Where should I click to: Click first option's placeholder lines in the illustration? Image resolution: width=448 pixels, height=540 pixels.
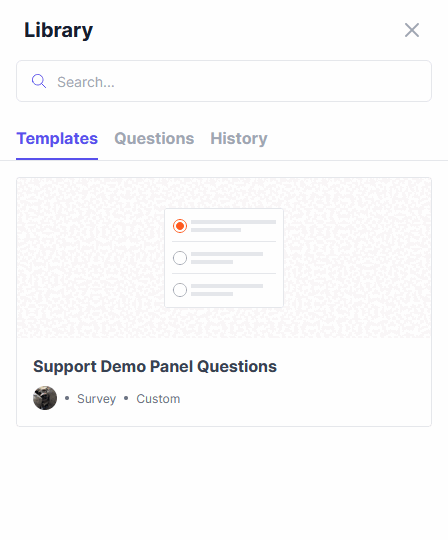pos(233,226)
